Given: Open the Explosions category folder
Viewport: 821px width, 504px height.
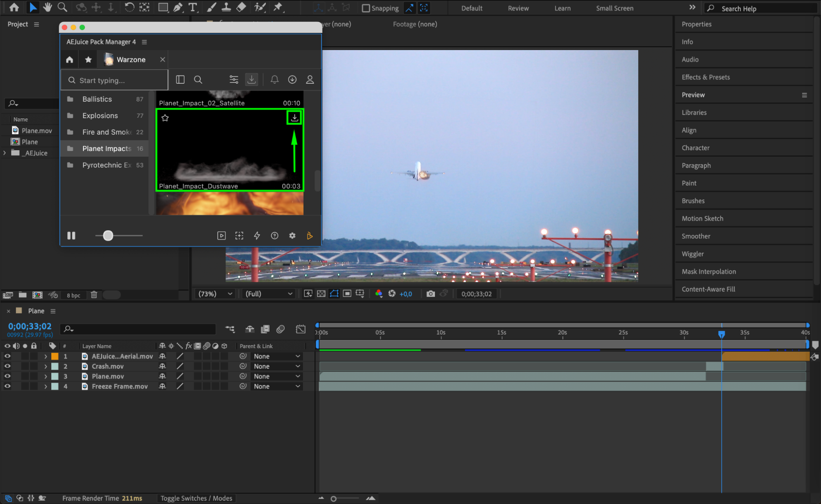Looking at the screenshot, I should click(100, 116).
